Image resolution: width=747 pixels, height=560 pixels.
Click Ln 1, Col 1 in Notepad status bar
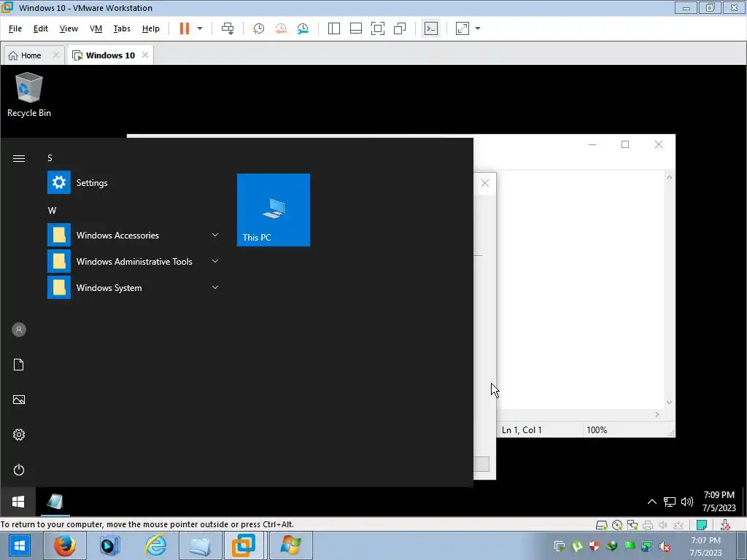click(522, 430)
